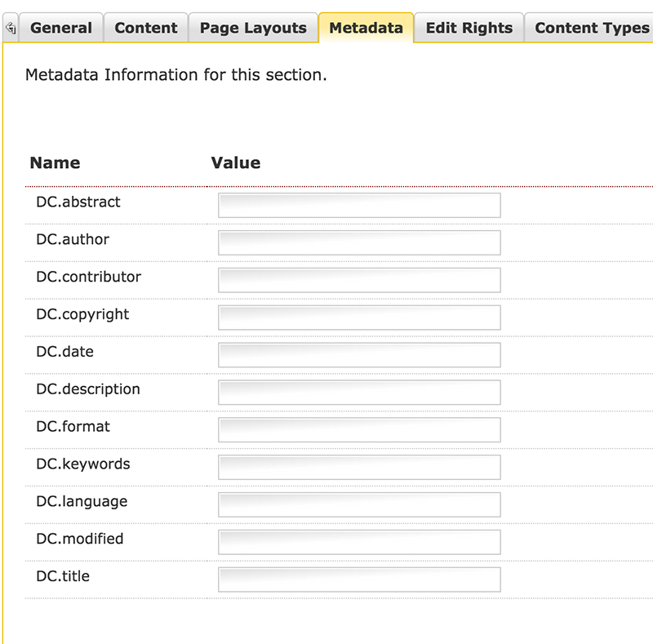Screen dimensions: 653x644
Task: Click the DC.language value box
Action: [359, 504]
